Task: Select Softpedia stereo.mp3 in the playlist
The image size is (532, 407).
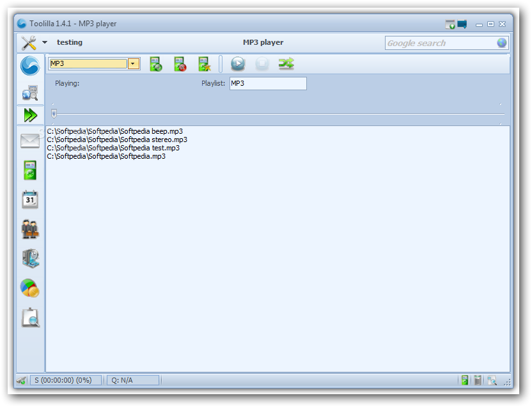Action: pyautogui.click(x=117, y=140)
